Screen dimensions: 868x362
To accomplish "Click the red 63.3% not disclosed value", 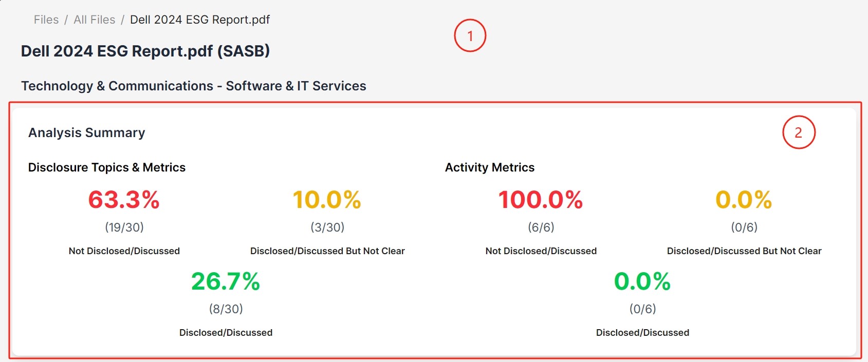I will click(124, 200).
